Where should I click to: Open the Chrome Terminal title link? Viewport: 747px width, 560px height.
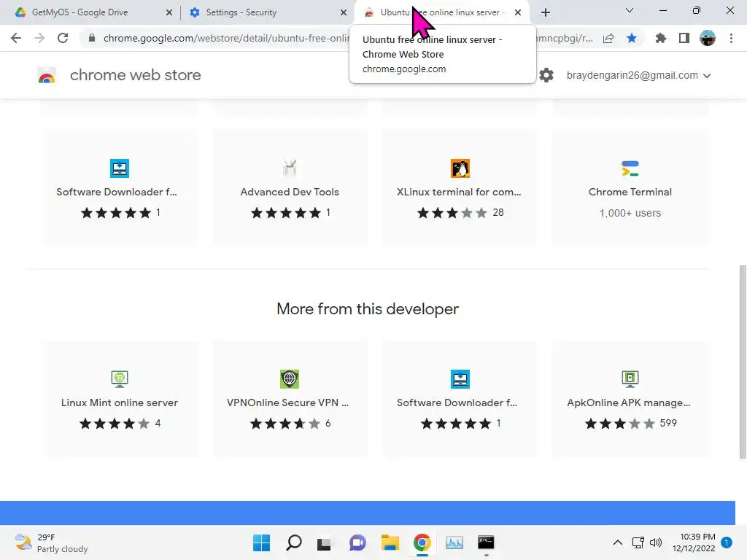[630, 192]
